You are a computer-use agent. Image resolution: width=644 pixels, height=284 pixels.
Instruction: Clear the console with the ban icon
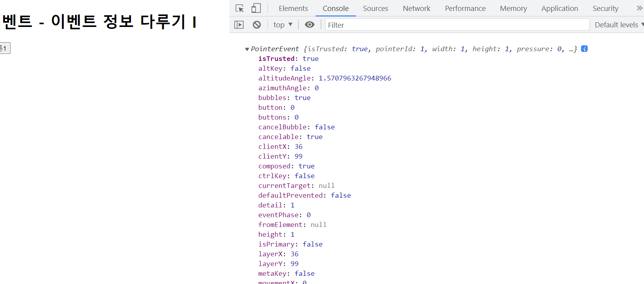click(257, 25)
